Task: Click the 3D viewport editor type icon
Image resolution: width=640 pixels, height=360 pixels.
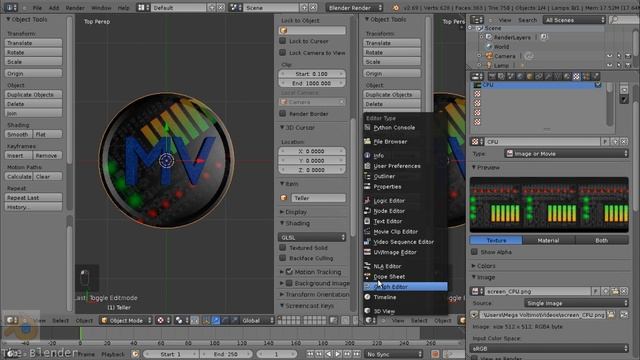Action: point(11,320)
